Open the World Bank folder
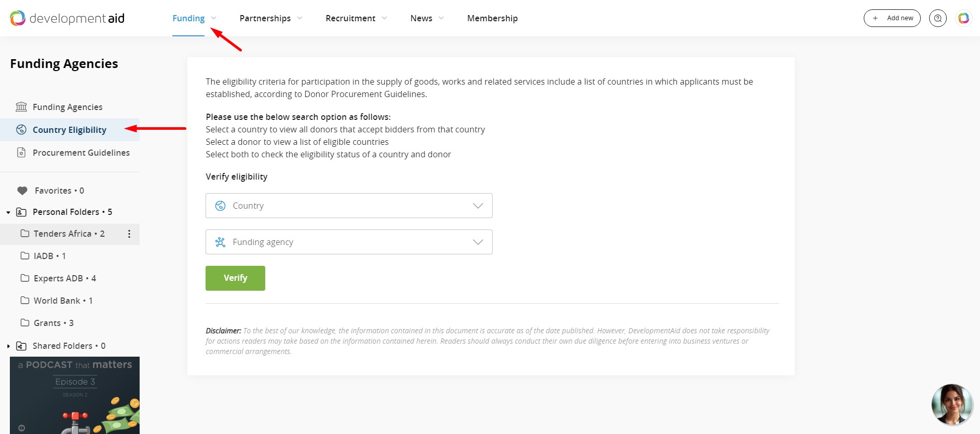Viewport: 980px width, 434px height. [x=57, y=301]
